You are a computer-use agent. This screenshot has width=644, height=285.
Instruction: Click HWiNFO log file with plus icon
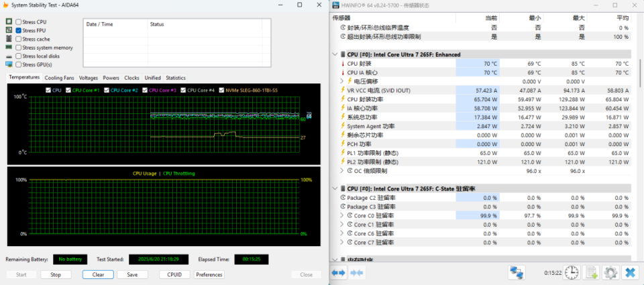(x=592, y=272)
